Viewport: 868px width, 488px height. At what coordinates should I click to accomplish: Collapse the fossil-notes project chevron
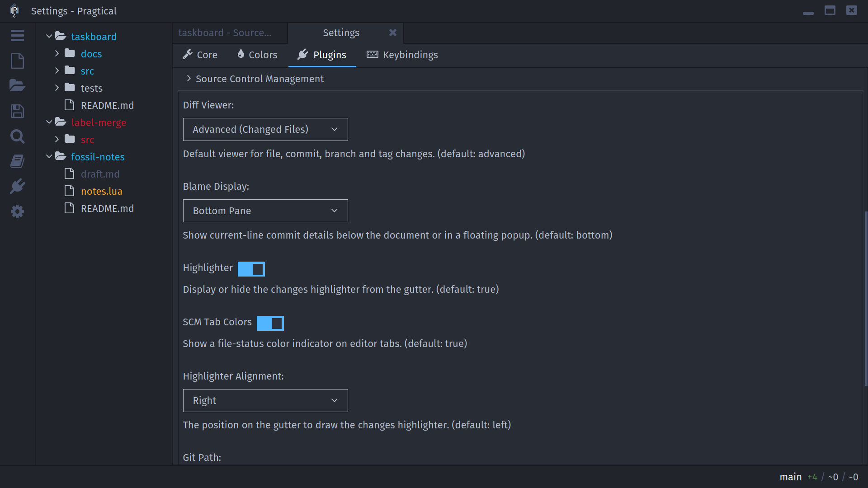pos(49,156)
